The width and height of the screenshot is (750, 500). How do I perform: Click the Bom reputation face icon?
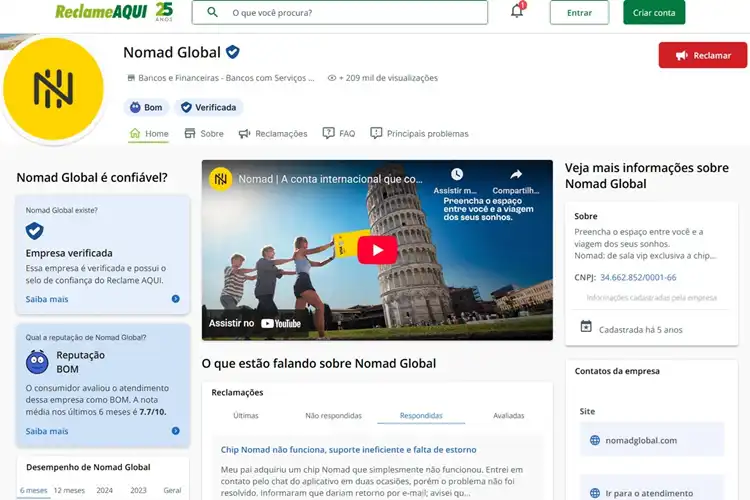tap(135, 107)
